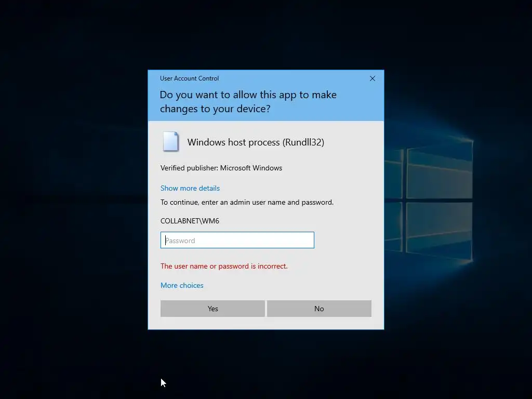Focus the Password input field
532x399 pixels.
click(237, 240)
